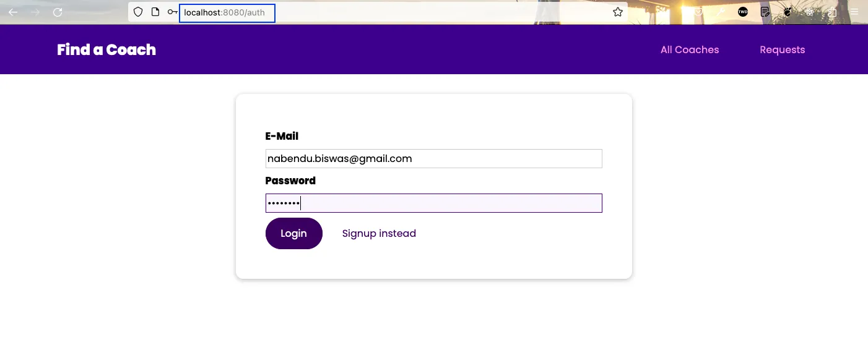This screenshot has width=868, height=337.
Task: Open developer tools wrench icon
Action: 721,12
